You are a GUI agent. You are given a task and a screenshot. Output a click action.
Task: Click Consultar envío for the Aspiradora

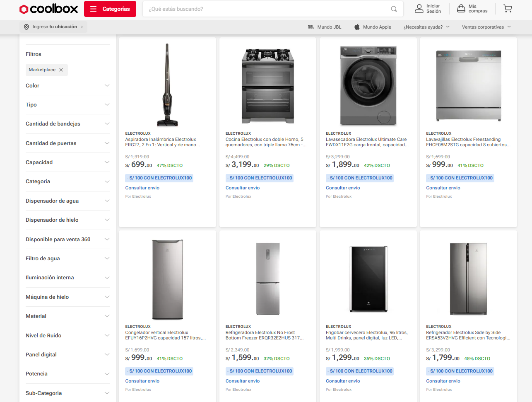click(x=142, y=188)
